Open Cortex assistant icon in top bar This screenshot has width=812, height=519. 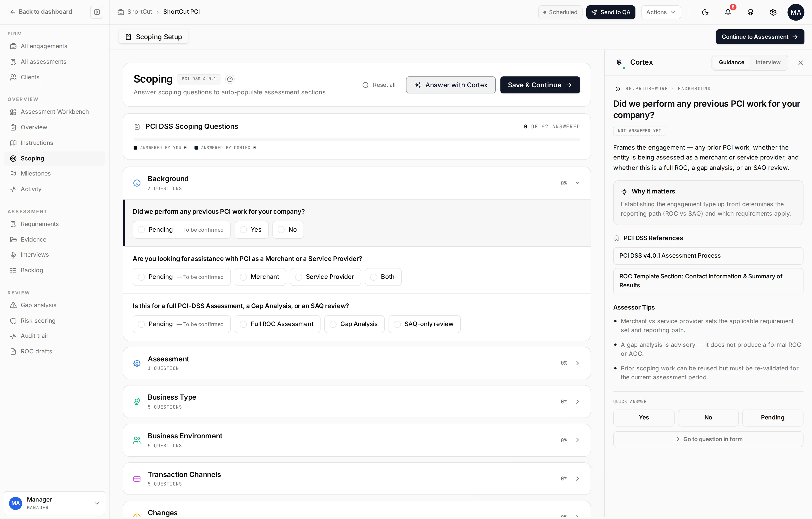750,12
